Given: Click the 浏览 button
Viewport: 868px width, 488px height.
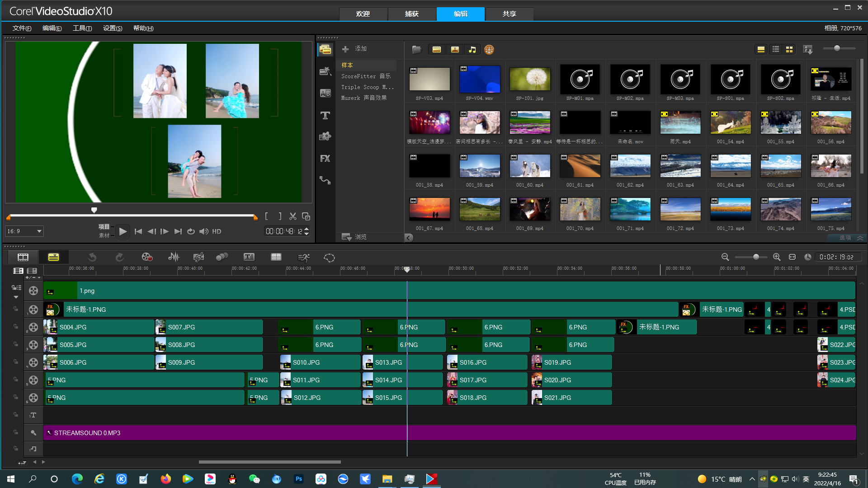Looking at the screenshot, I should tap(354, 237).
